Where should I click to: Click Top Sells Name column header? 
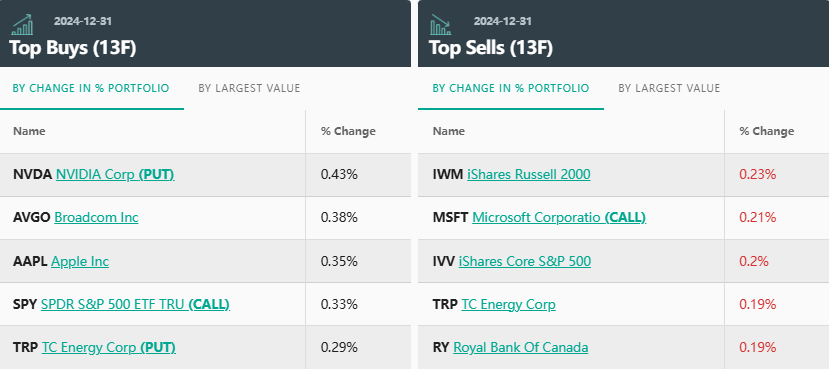(449, 131)
